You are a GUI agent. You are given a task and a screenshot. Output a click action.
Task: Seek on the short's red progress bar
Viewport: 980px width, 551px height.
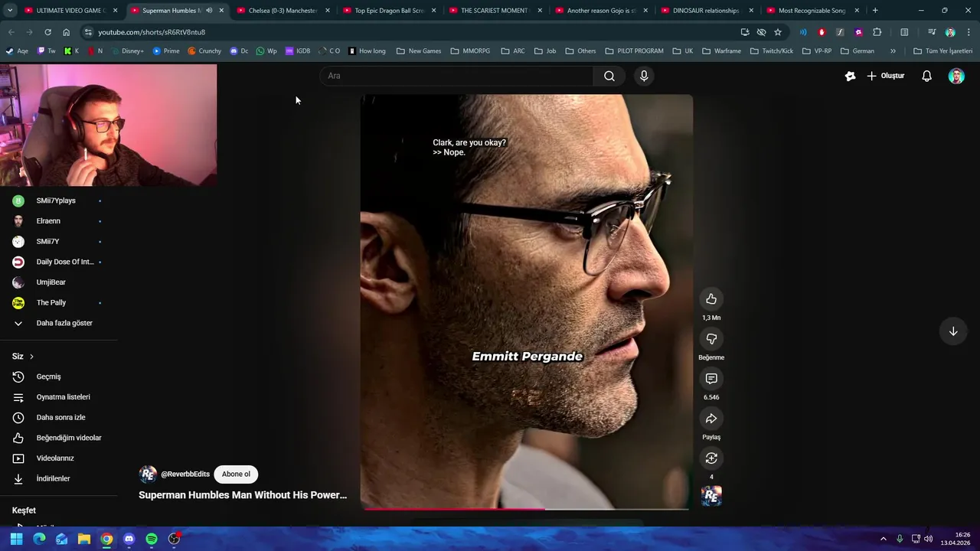pyautogui.click(x=526, y=508)
